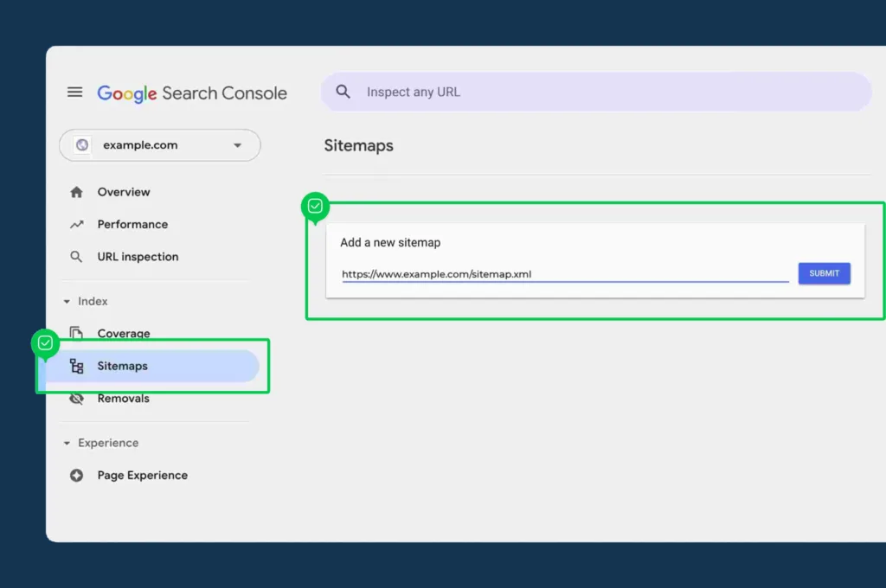886x588 pixels.
Task: Click the Page Experience circle-plus icon
Action: click(x=76, y=476)
